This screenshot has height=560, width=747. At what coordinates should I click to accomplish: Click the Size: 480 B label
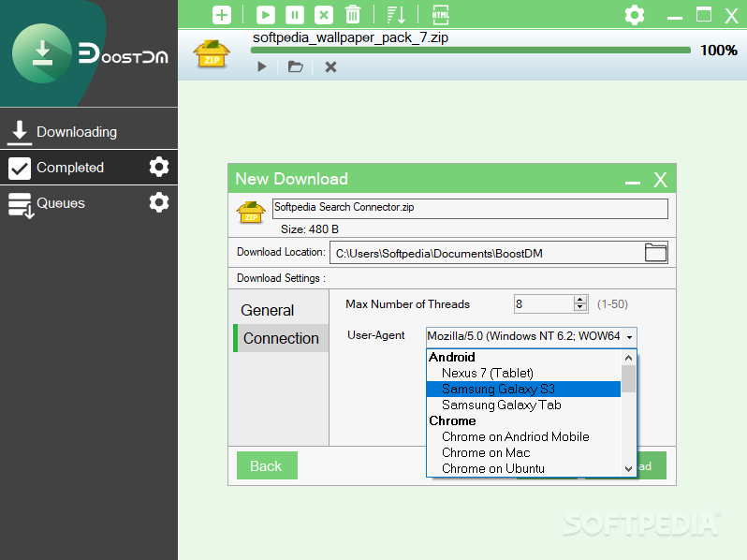(310, 229)
